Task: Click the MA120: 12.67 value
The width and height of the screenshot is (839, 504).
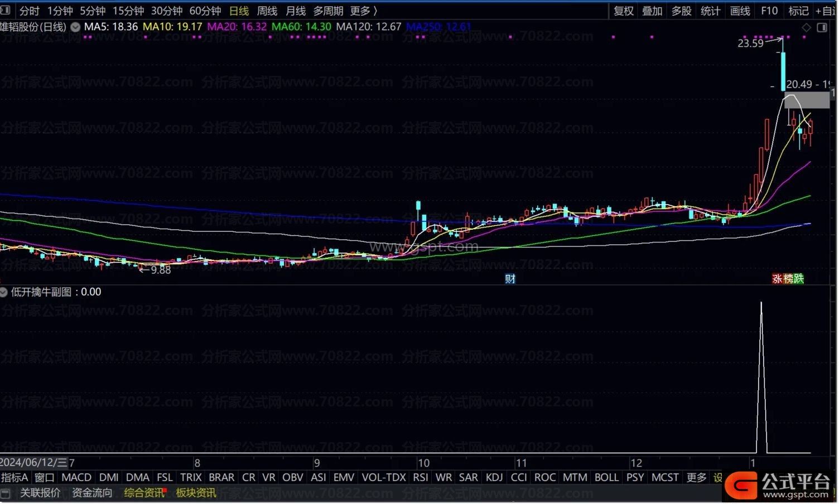Action: 369,27
